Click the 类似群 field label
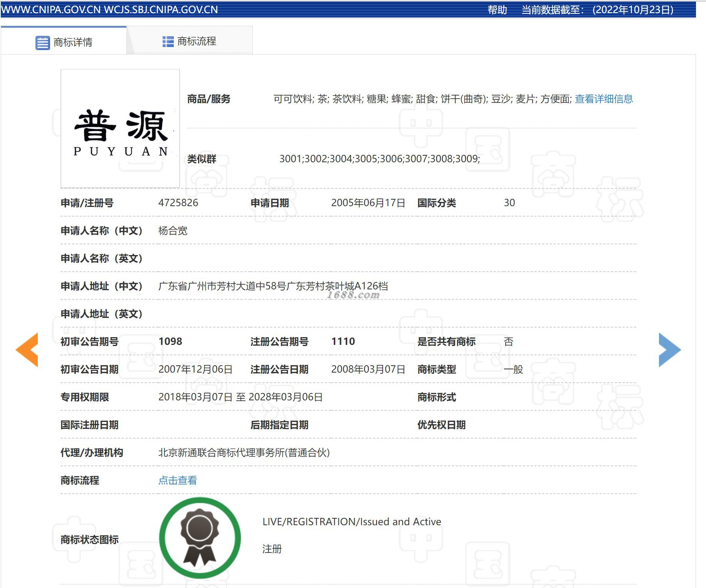Image resolution: width=706 pixels, height=588 pixels. click(202, 159)
